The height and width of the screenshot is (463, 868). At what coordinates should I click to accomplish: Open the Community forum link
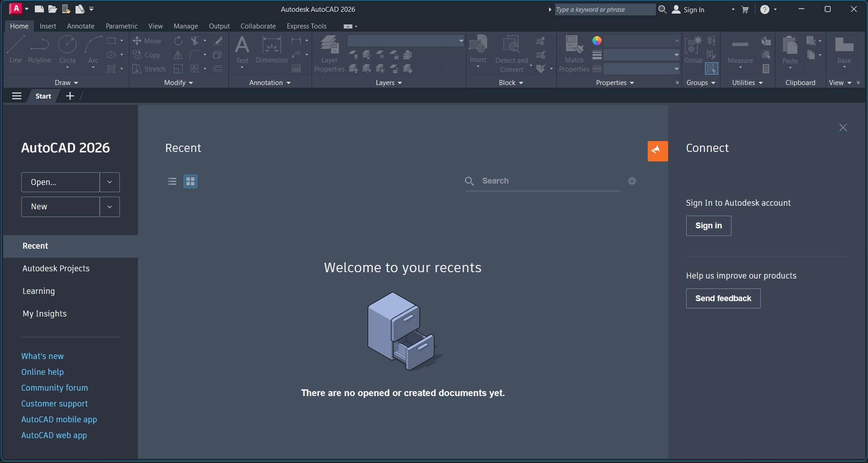point(55,388)
